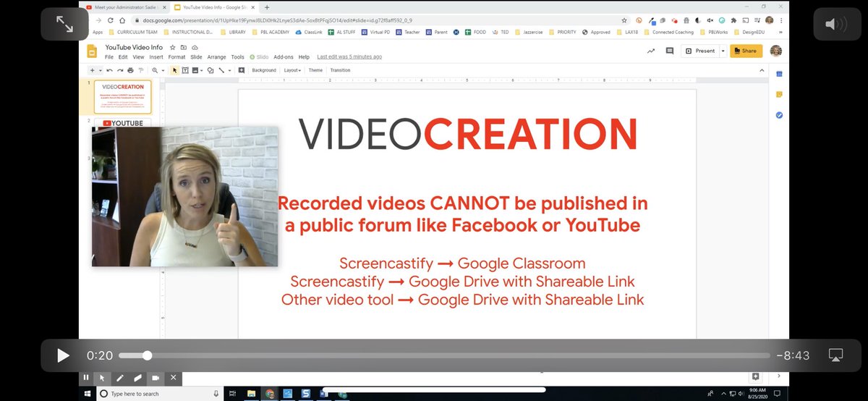This screenshot has height=401, width=868.
Task: Click the Background button
Action: [264, 70]
